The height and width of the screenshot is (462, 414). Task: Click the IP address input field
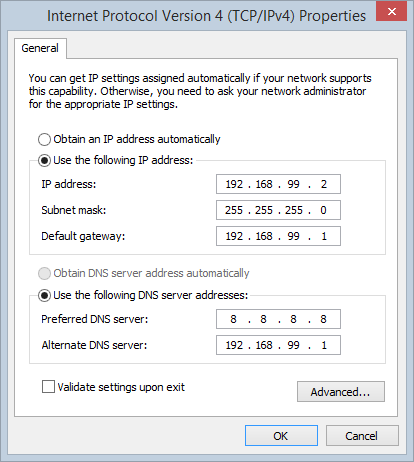(278, 184)
